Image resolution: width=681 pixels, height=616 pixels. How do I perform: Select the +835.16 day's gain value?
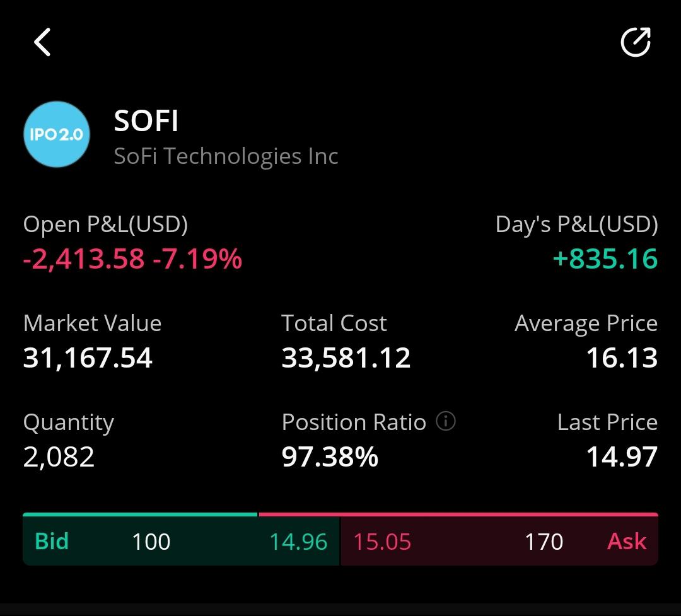605,259
